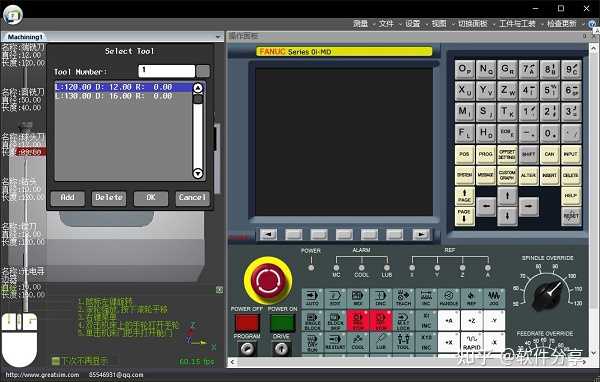Click the CAN key on keypad
The image size is (600, 382).
tap(549, 154)
